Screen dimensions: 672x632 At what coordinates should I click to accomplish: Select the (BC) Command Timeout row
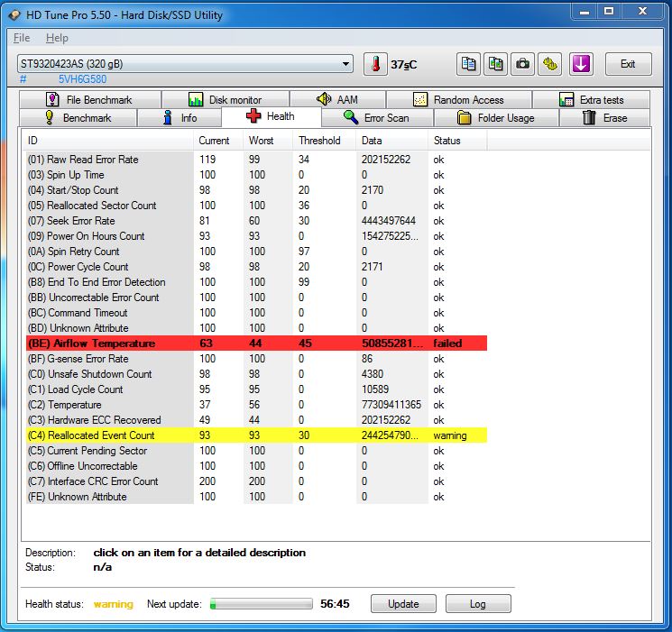[256, 313]
